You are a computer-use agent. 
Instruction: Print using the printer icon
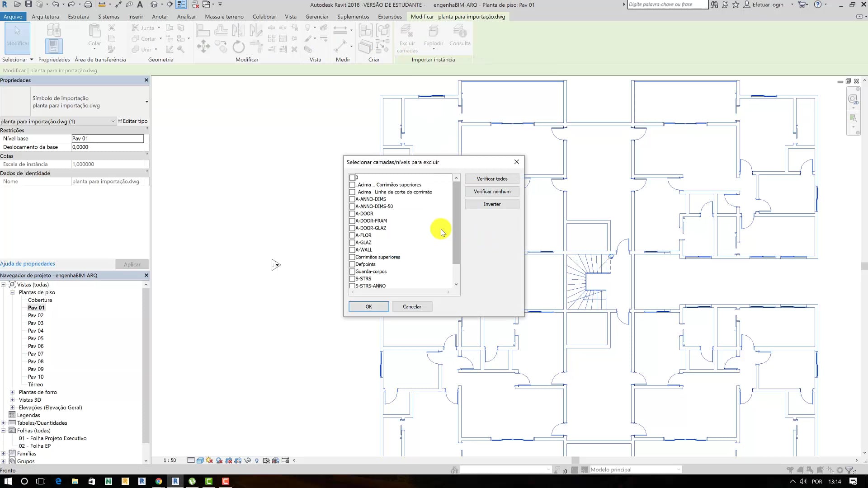(x=88, y=5)
